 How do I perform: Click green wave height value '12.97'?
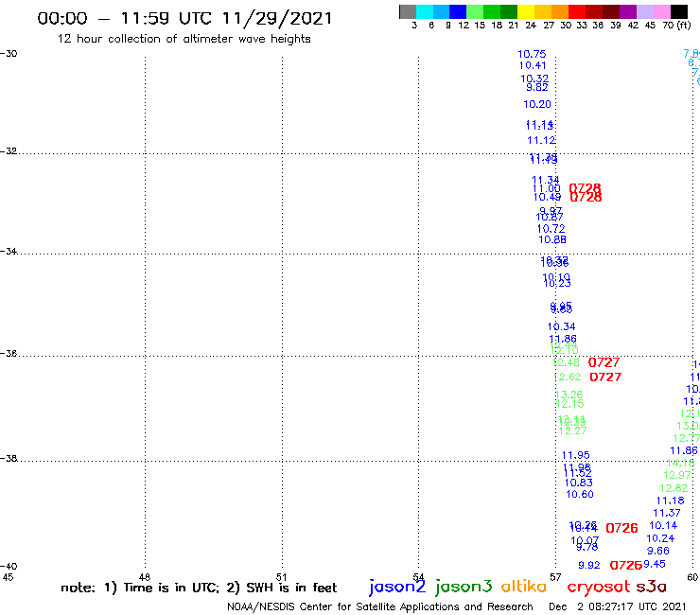point(677,475)
